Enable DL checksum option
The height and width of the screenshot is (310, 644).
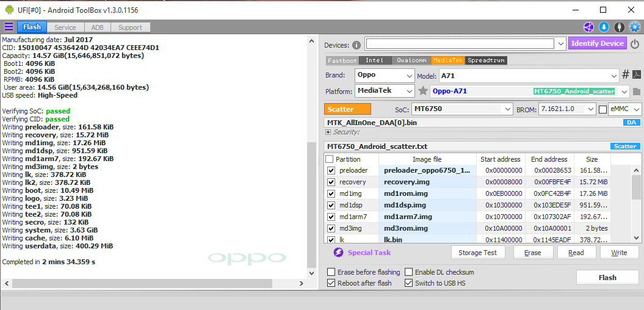[x=408, y=272]
